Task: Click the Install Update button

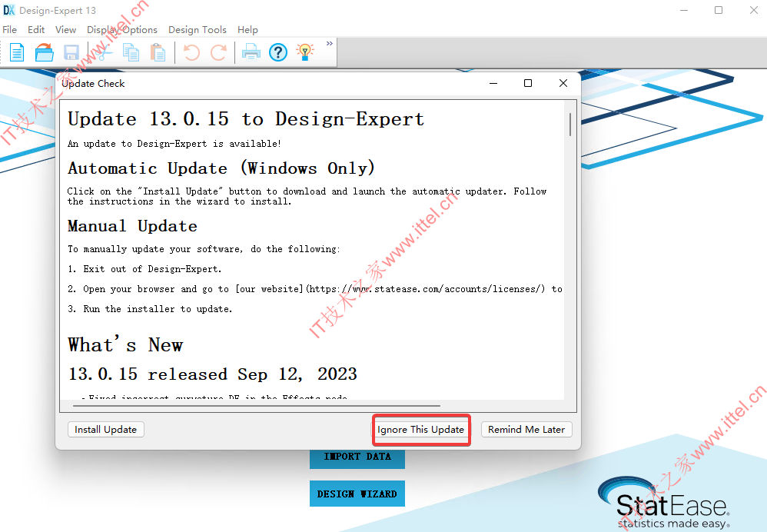Action: tap(105, 429)
